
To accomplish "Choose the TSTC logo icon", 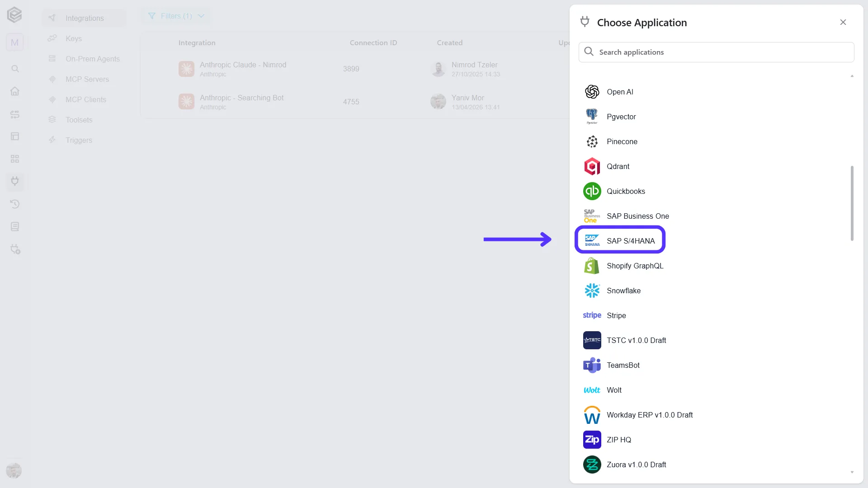I will (x=592, y=340).
